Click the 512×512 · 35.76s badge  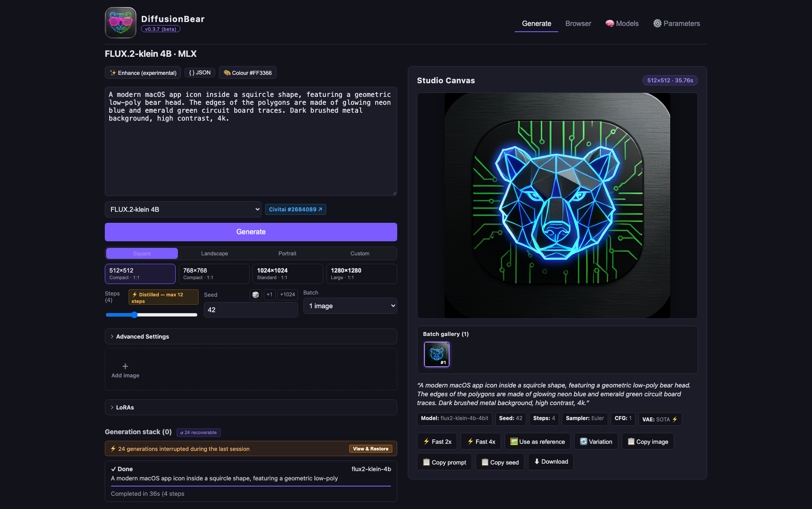tap(670, 80)
